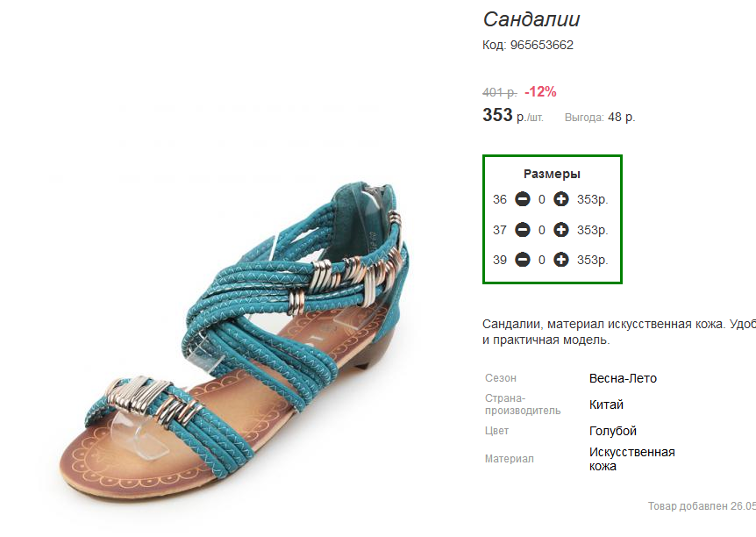
Task: Click the crossed-out old price 401 р.
Action: pos(500,91)
